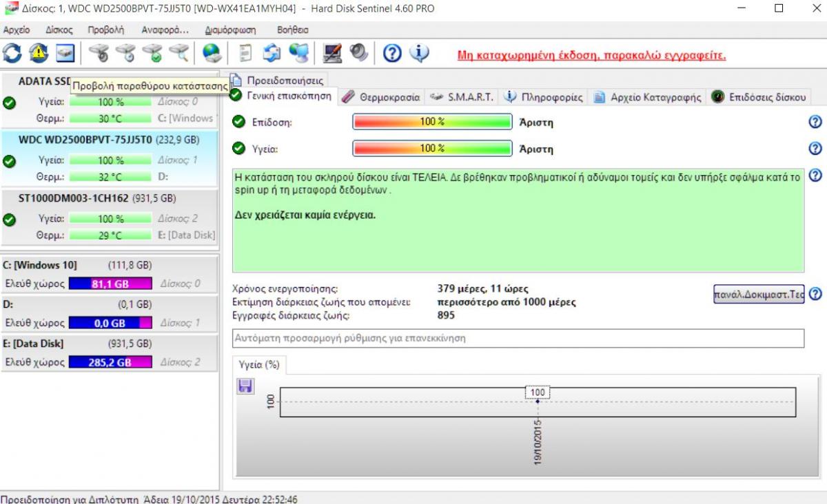The image size is (827, 504).
Task: Click the Υγεία 100% gradient bar in overview
Action: click(432, 148)
